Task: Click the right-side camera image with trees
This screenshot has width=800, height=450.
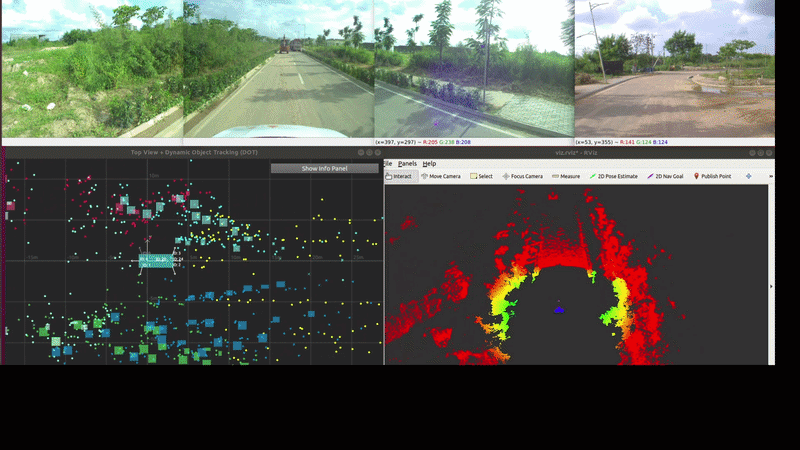Action: click(x=474, y=69)
